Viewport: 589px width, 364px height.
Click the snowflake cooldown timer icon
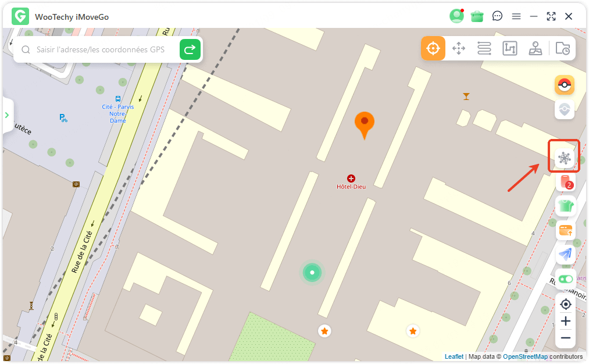(564, 157)
